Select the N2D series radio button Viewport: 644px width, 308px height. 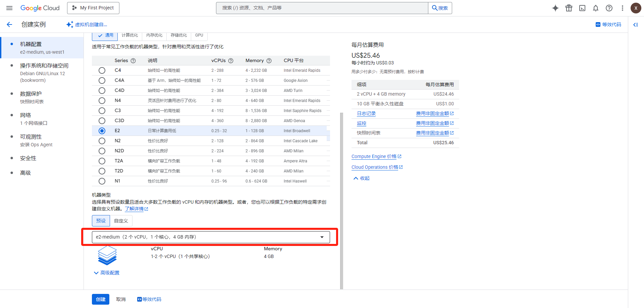click(x=102, y=151)
